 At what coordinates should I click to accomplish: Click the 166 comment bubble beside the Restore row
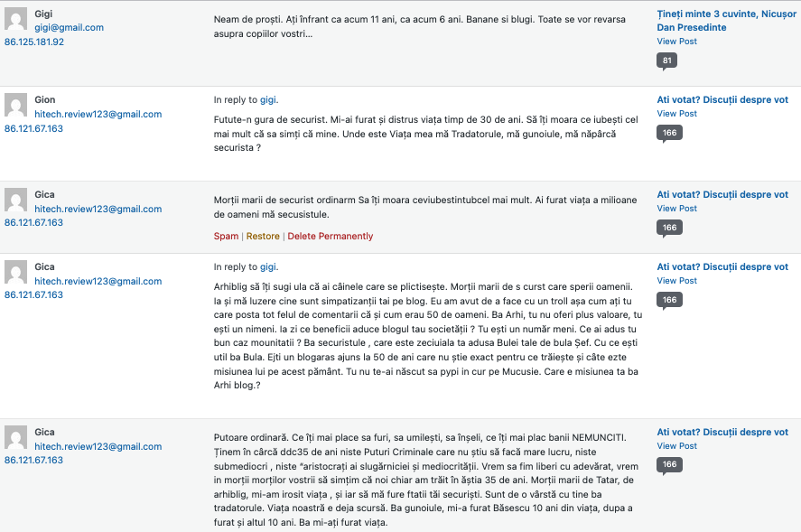(669, 228)
